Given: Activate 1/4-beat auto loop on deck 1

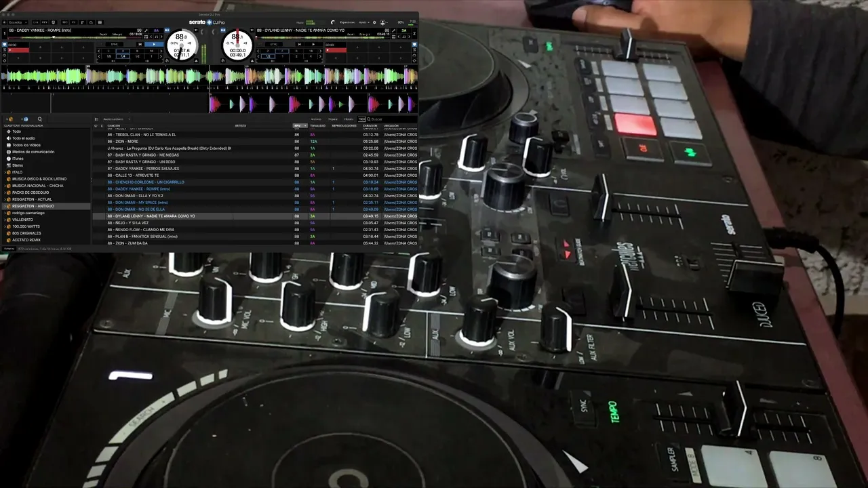Looking at the screenshot, I should click(x=123, y=56).
